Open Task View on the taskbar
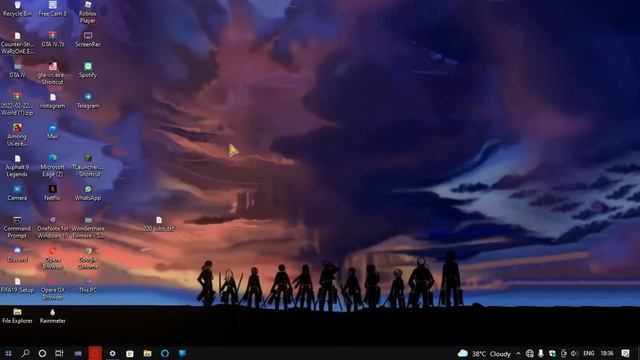The image size is (640, 360). [59, 353]
